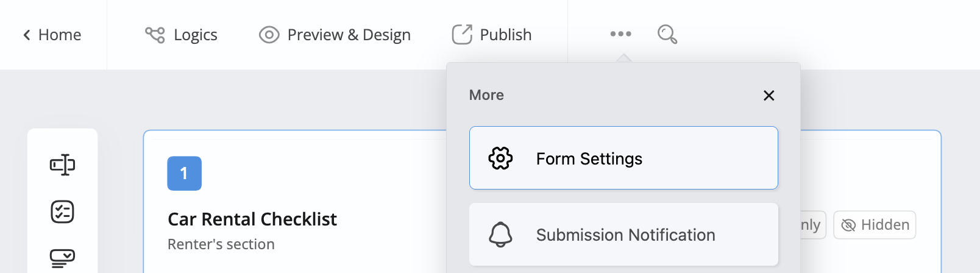The image size is (980, 273).
Task: Click the Form Settings gear icon
Action: coord(500,158)
